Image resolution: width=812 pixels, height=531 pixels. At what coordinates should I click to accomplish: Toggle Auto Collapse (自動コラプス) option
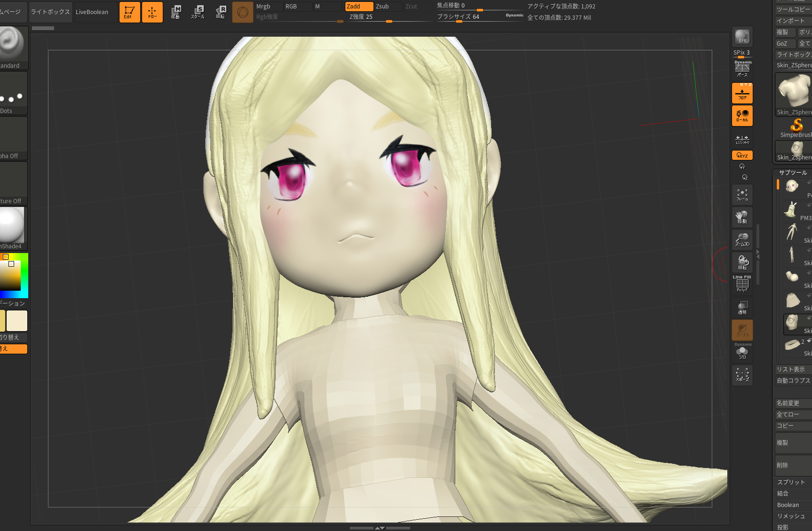(793, 380)
